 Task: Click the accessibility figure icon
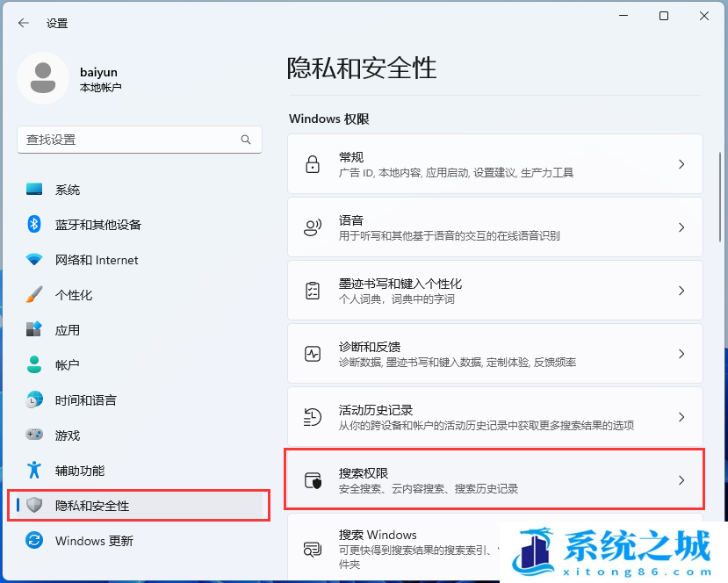pos(34,471)
